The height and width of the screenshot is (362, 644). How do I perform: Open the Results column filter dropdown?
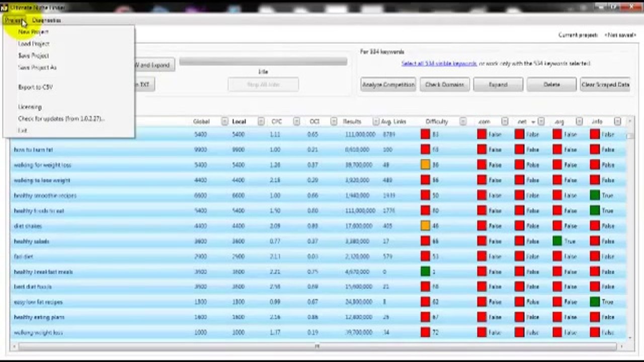point(376,122)
